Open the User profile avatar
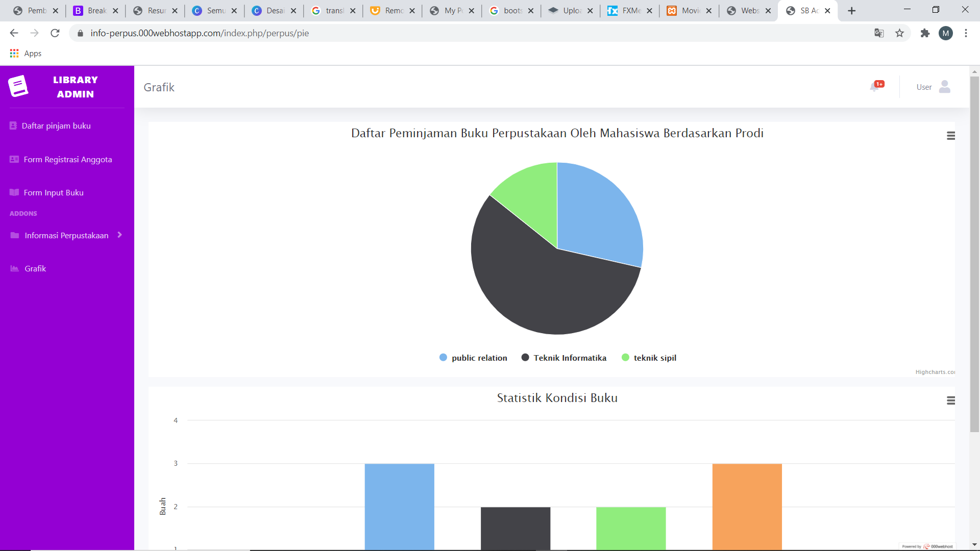This screenshot has width=980, height=551. click(944, 87)
